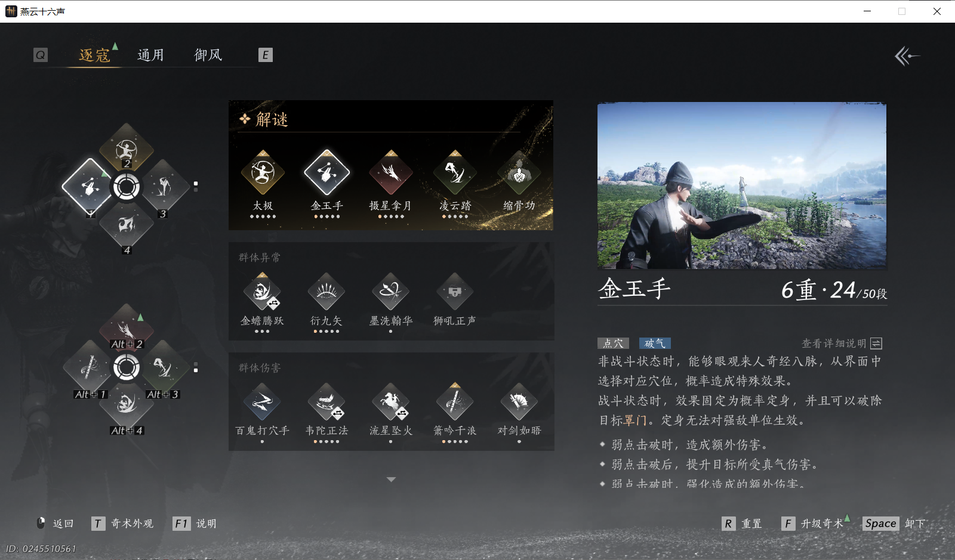
Task: Switch to the 御风 tab
Action: point(208,55)
